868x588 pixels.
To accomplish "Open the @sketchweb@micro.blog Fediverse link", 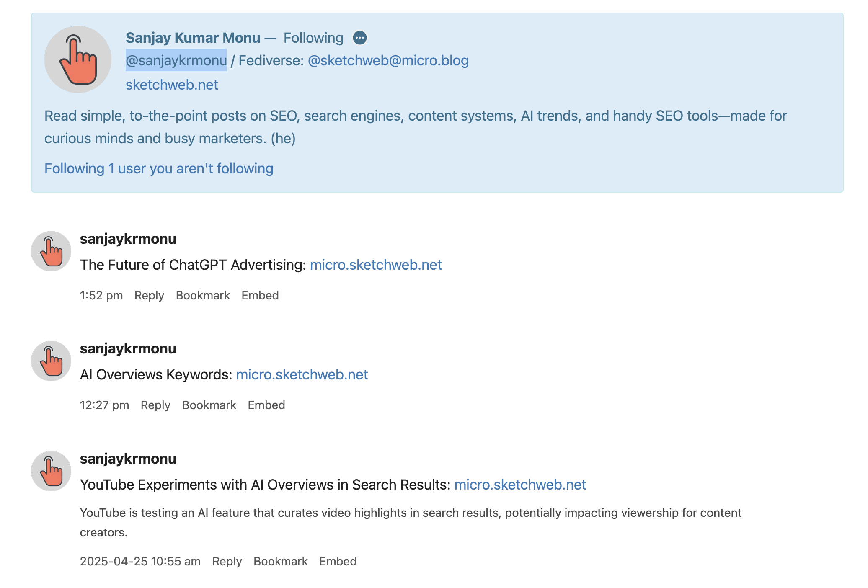I will click(x=388, y=60).
